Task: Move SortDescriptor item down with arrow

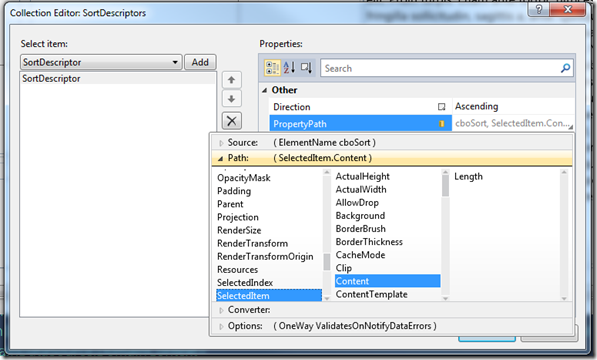Action: tap(231, 99)
